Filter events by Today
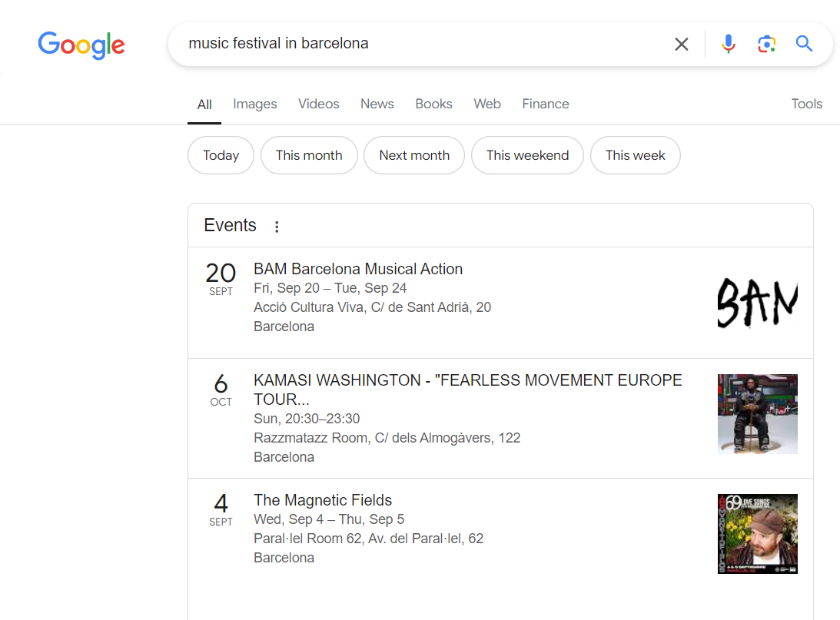The height and width of the screenshot is (620, 840). pyautogui.click(x=221, y=154)
